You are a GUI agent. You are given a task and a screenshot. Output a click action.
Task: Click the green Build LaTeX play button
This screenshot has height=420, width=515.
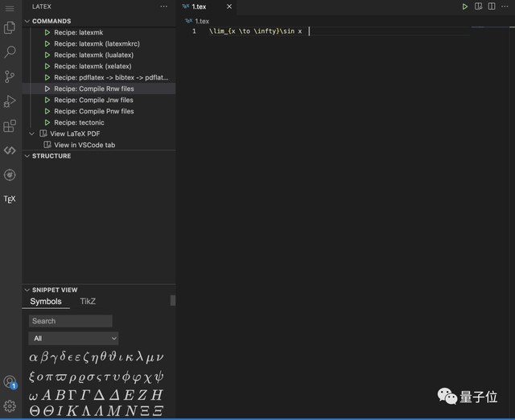465,6
